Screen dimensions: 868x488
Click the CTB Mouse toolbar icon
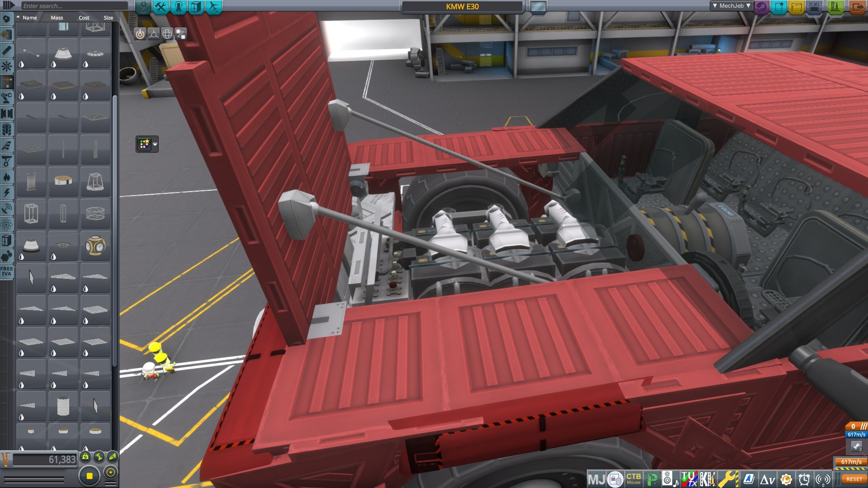[x=633, y=479]
